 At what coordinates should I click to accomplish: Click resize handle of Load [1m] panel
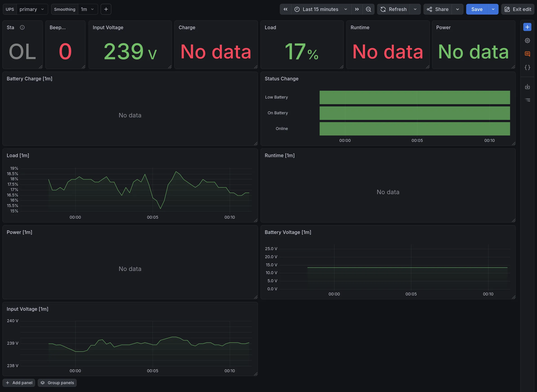256,220
